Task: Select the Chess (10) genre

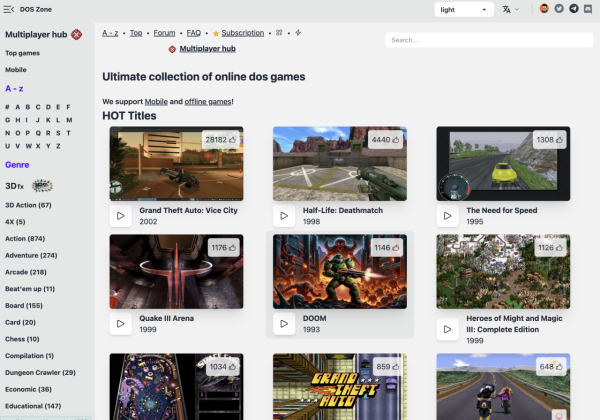Action: point(22,339)
